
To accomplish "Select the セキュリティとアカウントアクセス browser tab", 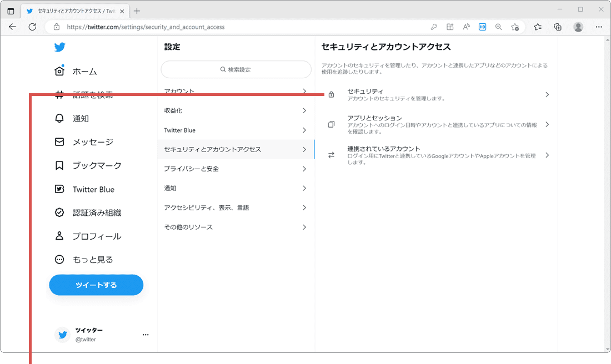I will click(x=72, y=10).
